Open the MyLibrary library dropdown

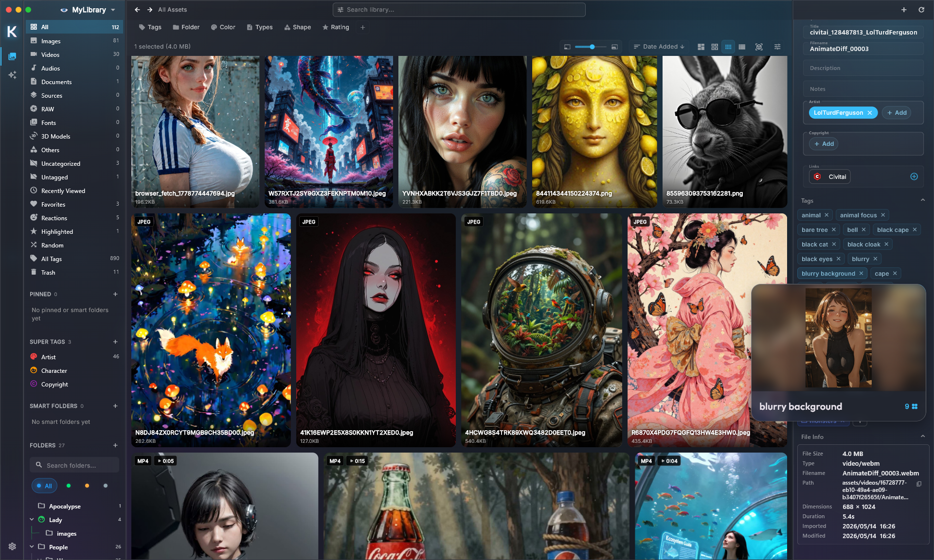tap(89, 10)
